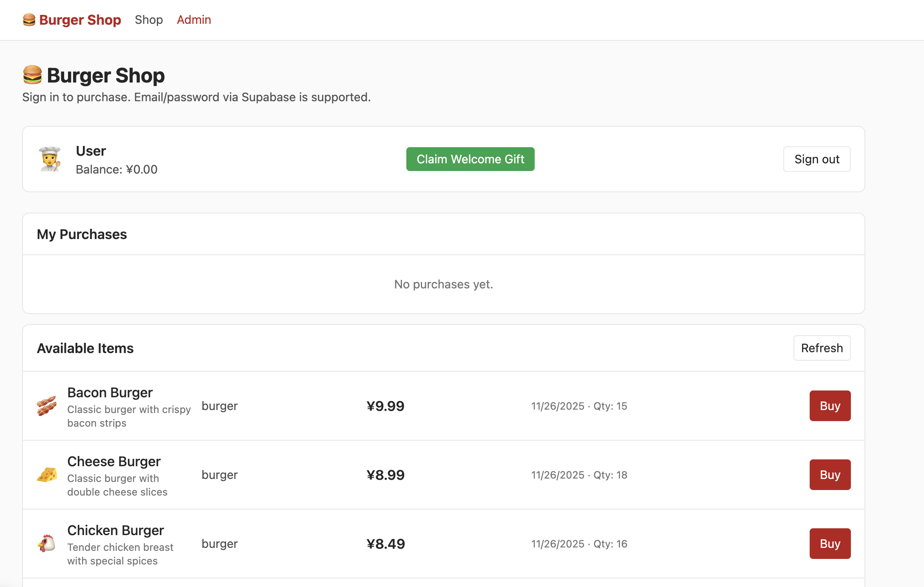Buy the Bacon Burger
Viewport: 924px width, 587px height.
(x=830, y=406)
